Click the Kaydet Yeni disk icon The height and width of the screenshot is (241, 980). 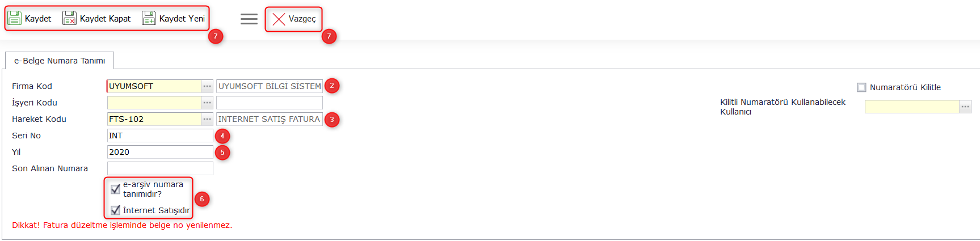pos(149,18)
